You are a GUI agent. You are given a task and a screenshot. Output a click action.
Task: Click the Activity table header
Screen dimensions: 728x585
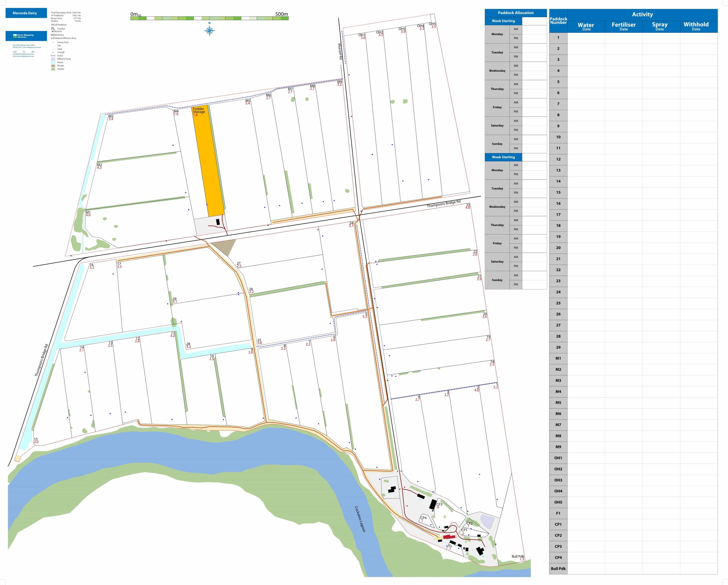642,14
